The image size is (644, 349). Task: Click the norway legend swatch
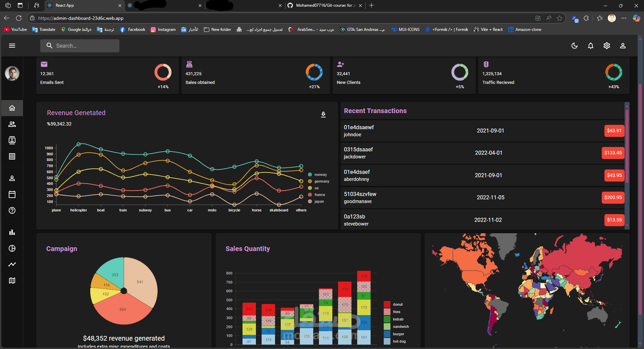click(x=310, y=174)
